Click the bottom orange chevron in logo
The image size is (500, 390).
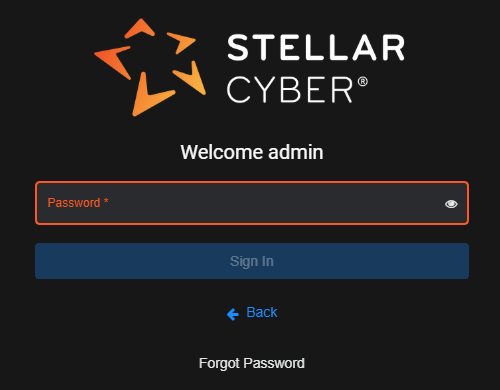[x=150, y=95]
